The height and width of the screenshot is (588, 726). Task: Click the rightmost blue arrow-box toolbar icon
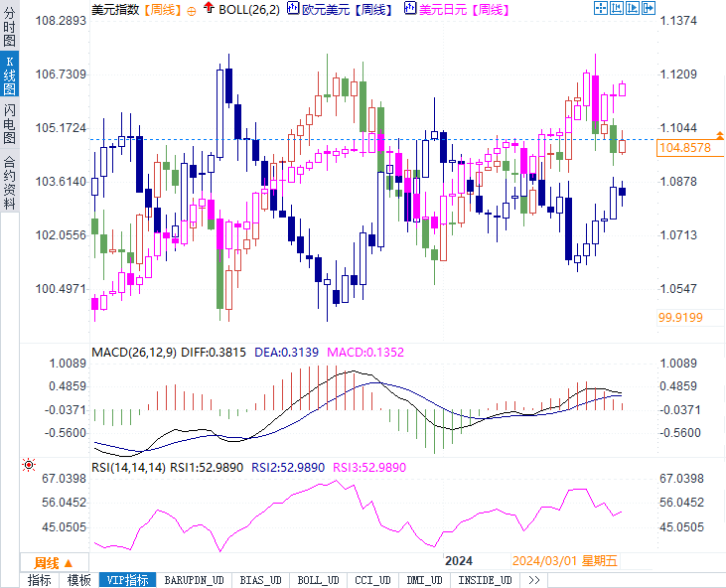coord(649,8)
